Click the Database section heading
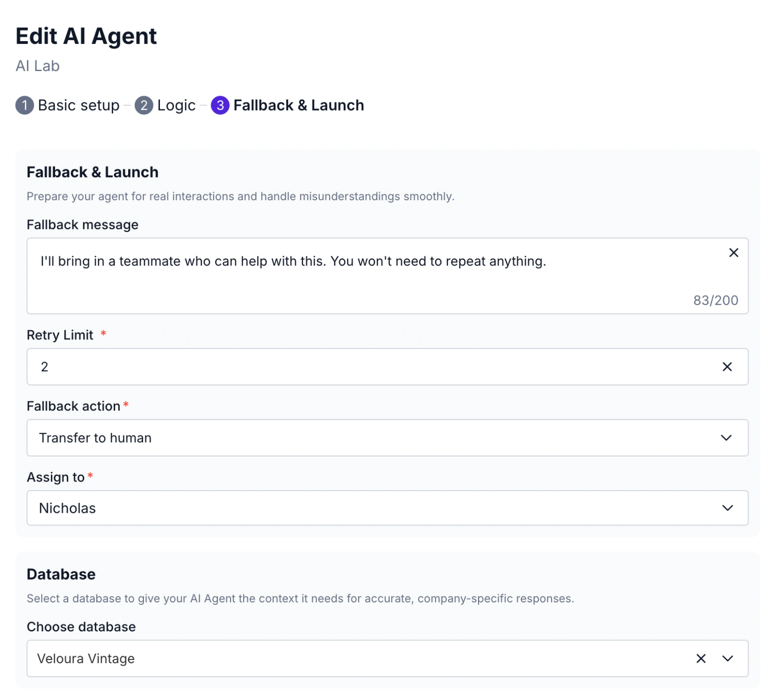Viewport: 781px width, 700px height. pyautogui.click(x=61, y=574)
